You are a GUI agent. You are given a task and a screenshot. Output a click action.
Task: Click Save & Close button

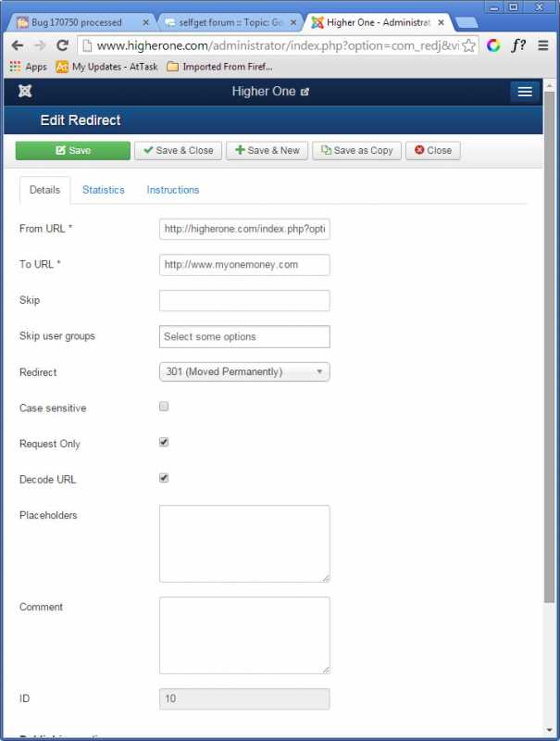point(178,150)
